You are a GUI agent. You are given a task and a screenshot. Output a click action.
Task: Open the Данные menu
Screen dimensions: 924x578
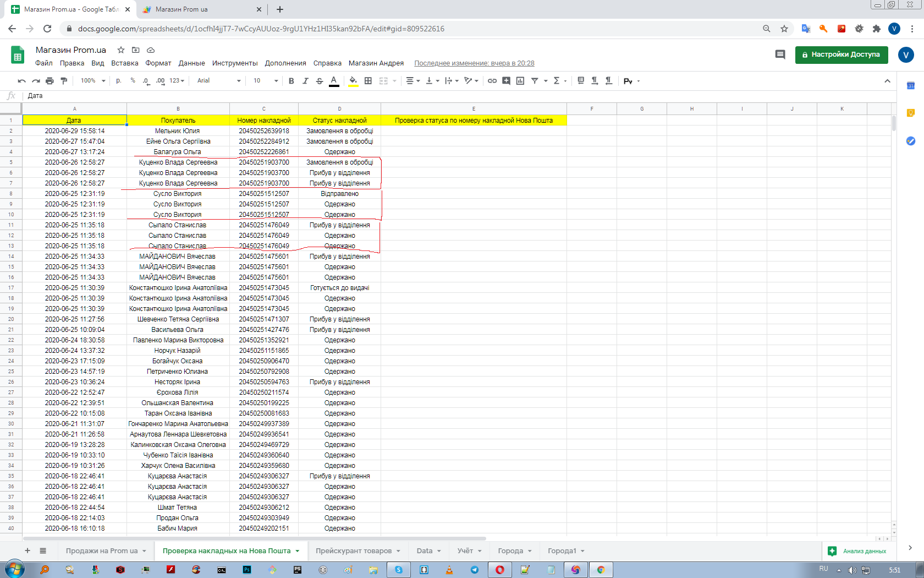pyautogui.click(x=191, y=63)
